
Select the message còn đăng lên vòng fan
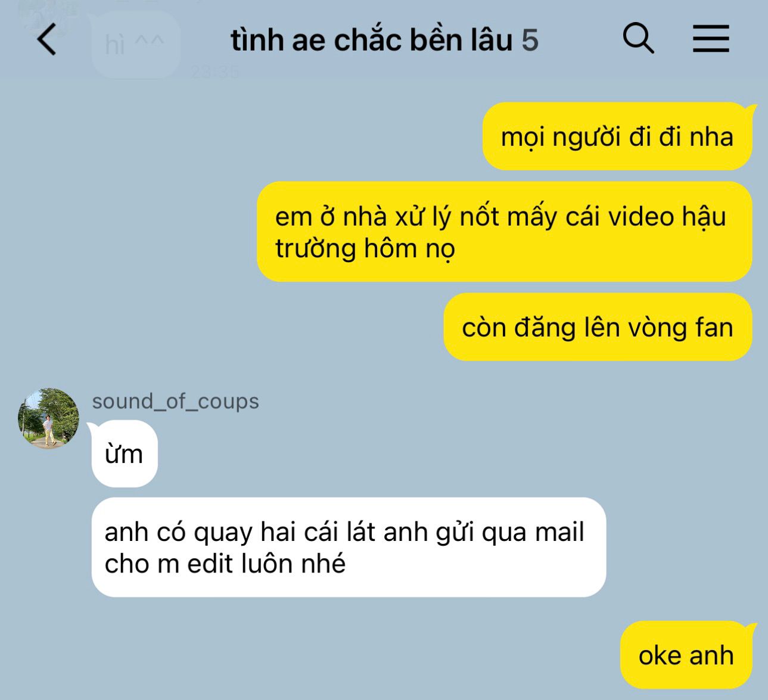598,327
